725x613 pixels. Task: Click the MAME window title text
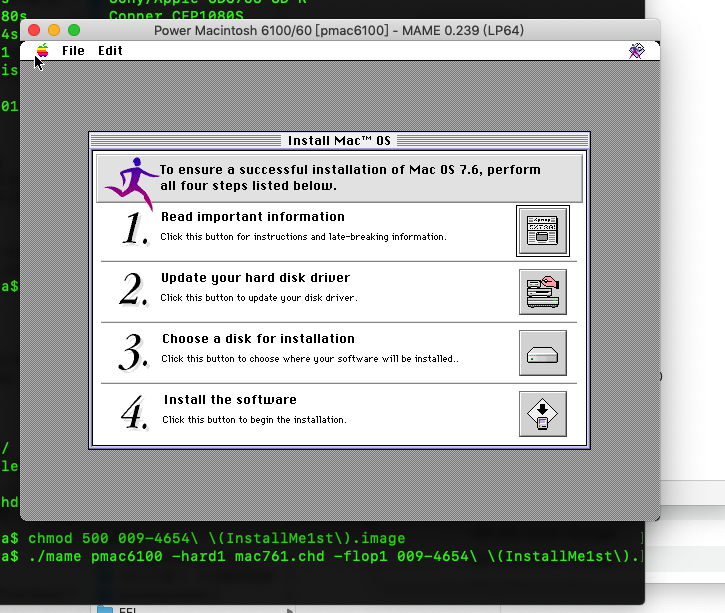click(x=339, y=31)
